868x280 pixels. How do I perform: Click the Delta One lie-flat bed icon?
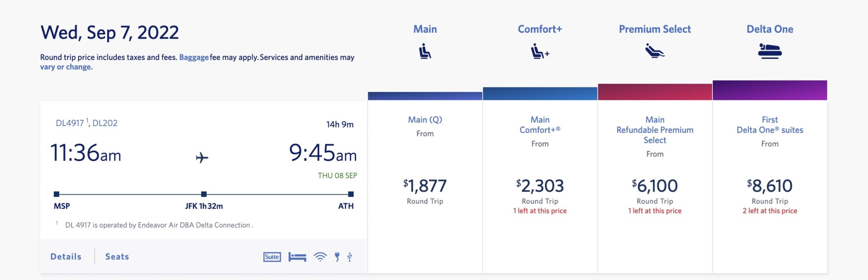coord(770,51)
